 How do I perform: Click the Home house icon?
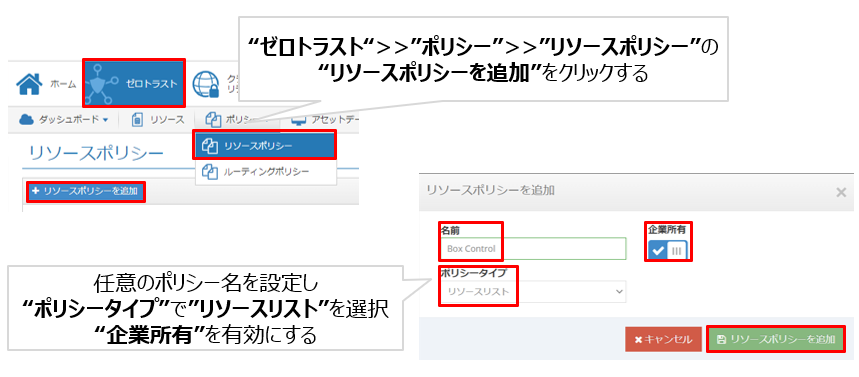click(30, 83)
